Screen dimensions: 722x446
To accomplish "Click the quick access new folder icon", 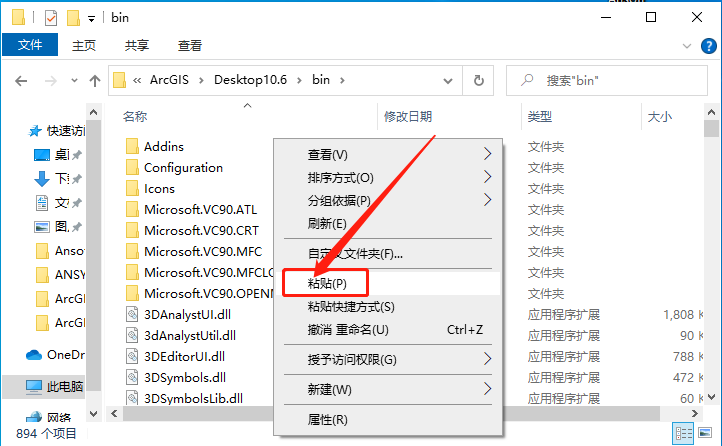I will click(73, 18).
